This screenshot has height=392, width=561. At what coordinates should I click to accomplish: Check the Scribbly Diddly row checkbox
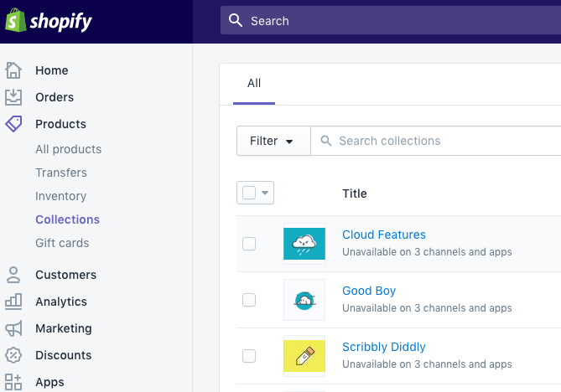point(249,356)
